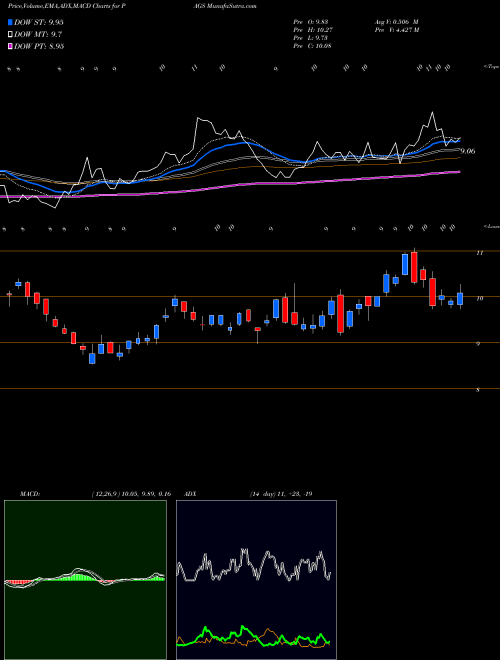Screen dimensions: 500x660
Task: Click the '<-Lows' label at right edge
Action: [x=491, y=226]
